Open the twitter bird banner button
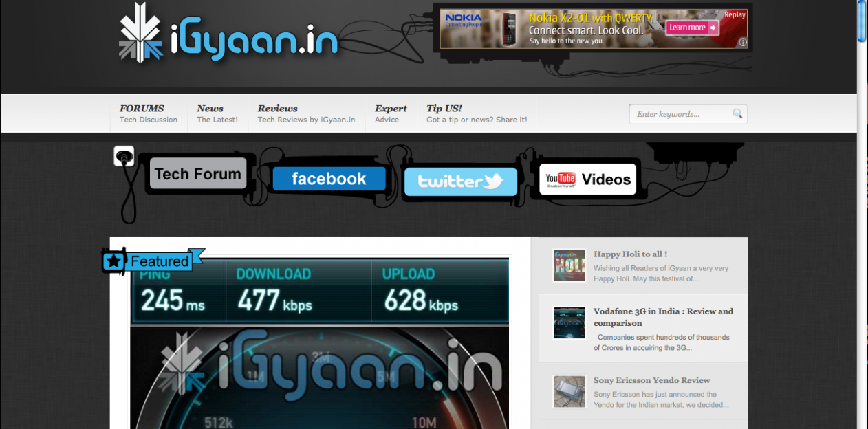The width and height of the screenshot is (868, 429). 460,182
